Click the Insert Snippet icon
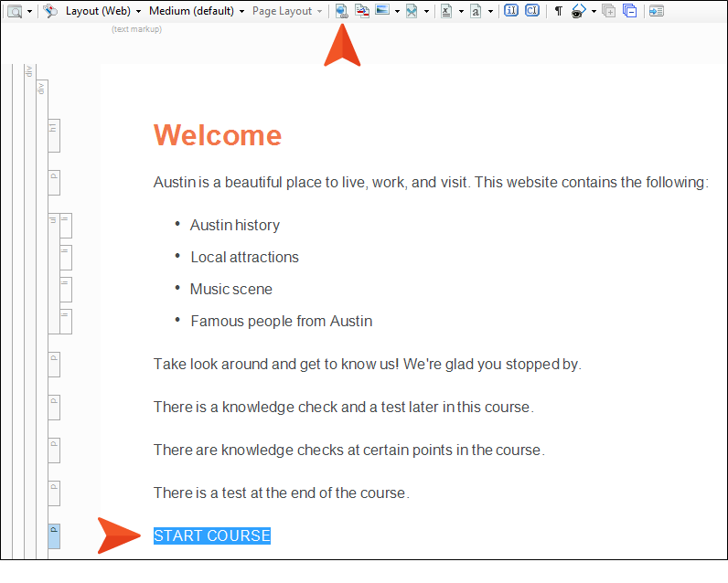728x583 pixels. pos(476,11)
